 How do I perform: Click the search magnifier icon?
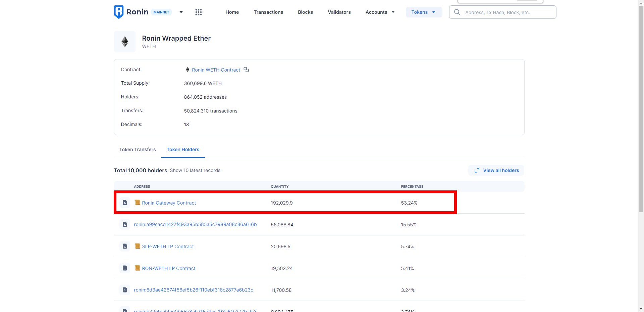pyautogui.click(x=457, y=12)
